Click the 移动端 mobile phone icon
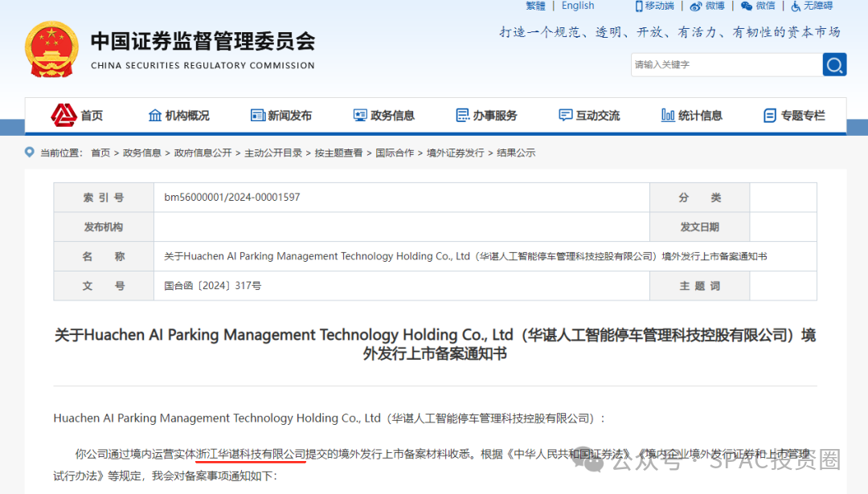The width and height of the screenshot is (868, 494). click(639, 6)
